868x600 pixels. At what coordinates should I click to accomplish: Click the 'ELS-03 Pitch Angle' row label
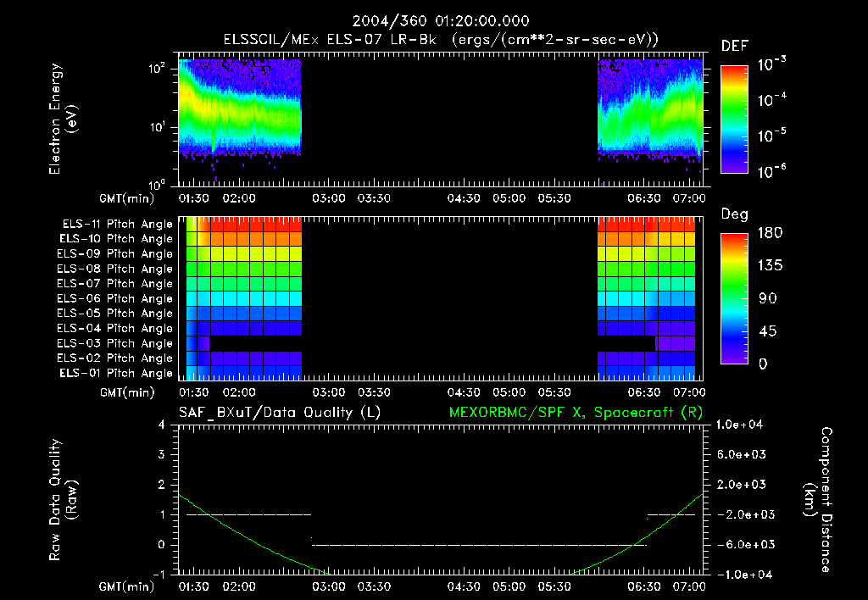pos(115,344)
